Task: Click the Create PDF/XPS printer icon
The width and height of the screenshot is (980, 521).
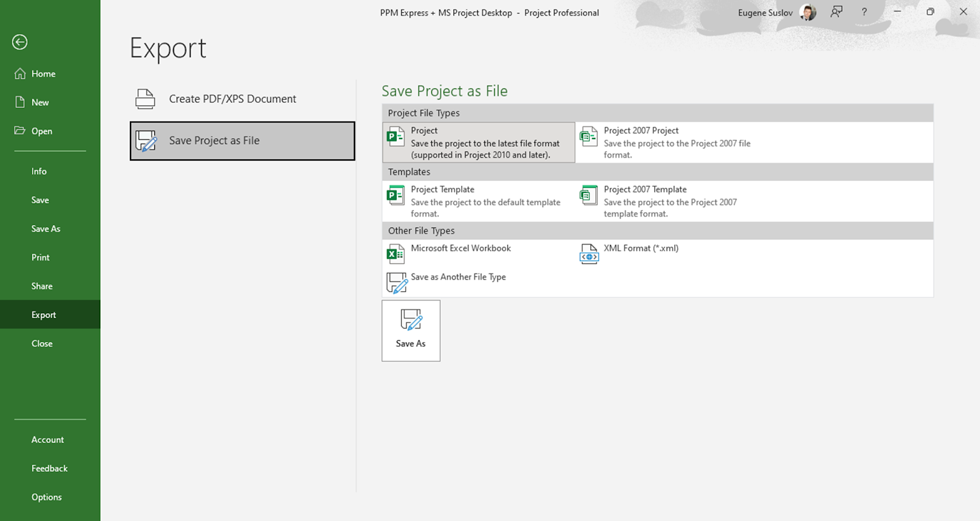Action: pyautogui.click(x=145, y=99)
